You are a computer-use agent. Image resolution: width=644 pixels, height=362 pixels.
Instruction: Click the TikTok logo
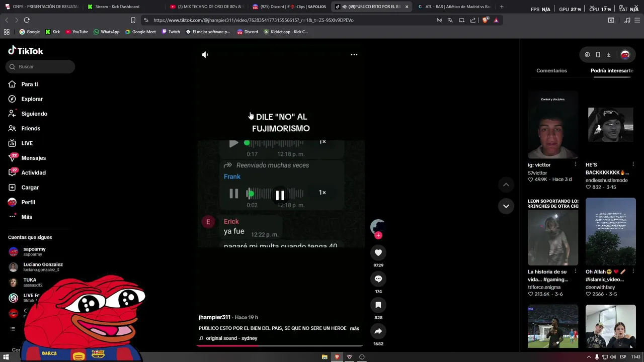[26, 51]
